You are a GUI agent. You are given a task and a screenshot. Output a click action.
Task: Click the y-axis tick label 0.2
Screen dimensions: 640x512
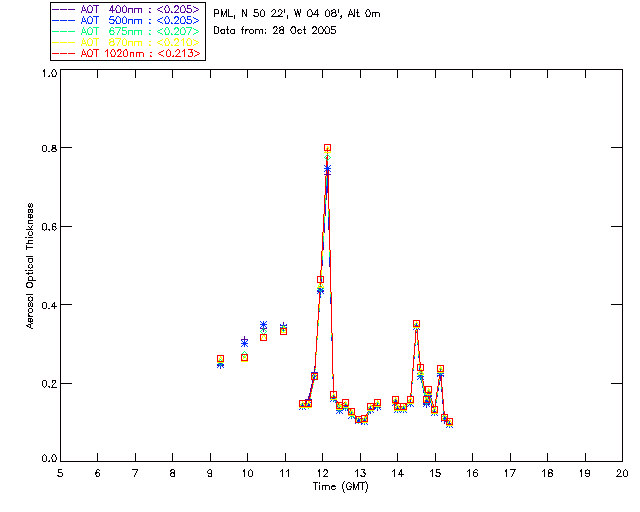(x=49, y=384)
